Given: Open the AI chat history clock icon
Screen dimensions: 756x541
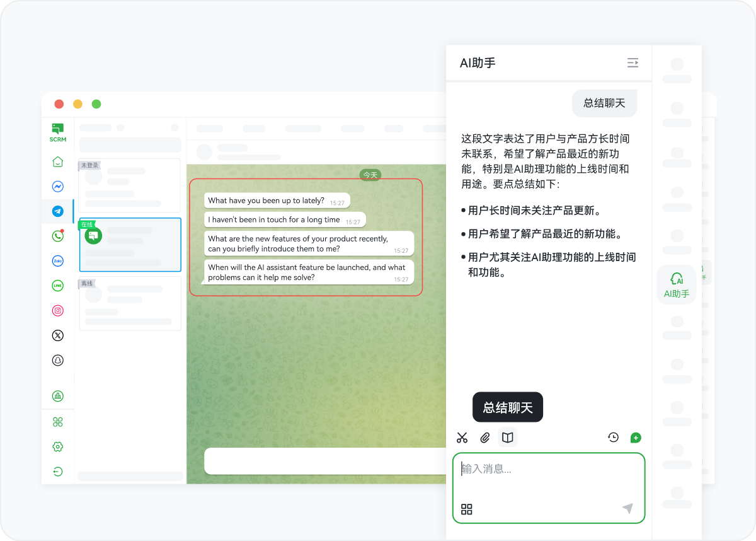Looking at the screenshot, I should [x=613, y=438].
